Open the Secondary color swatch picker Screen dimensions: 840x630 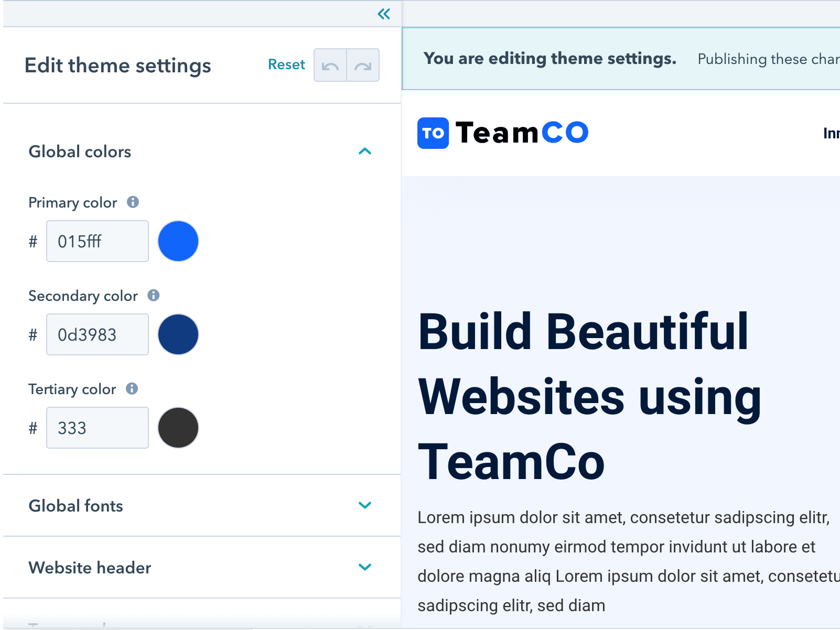(178, 334)
